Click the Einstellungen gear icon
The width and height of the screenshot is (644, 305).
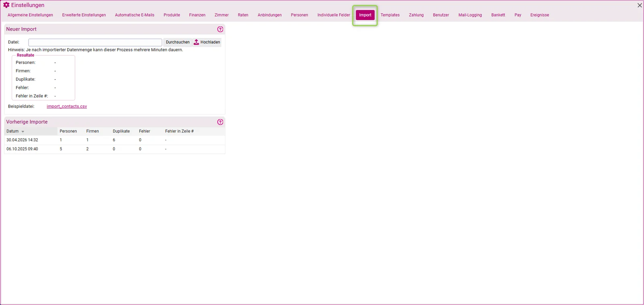(x=6, y=5)
